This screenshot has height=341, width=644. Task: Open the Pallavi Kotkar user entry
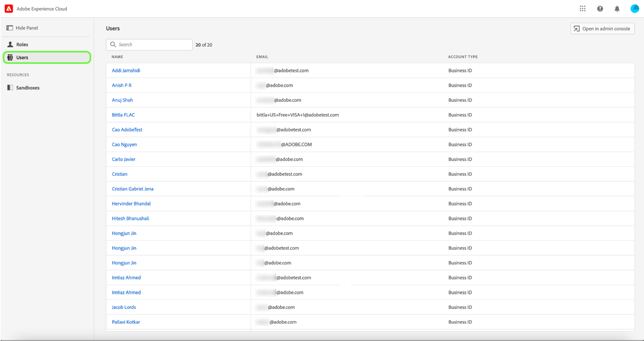pos(126,322)
